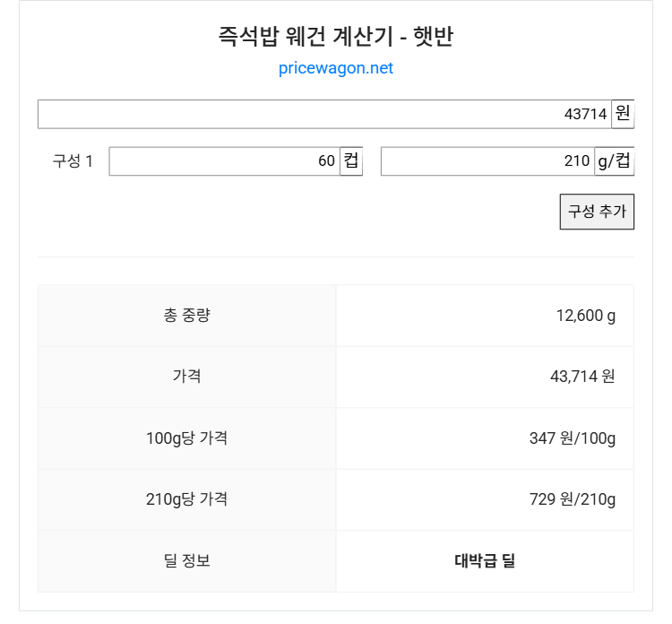The image size is (672, 624).
Task: Select the 100g당 가격 row label
Action: click(x=186, y=438)
